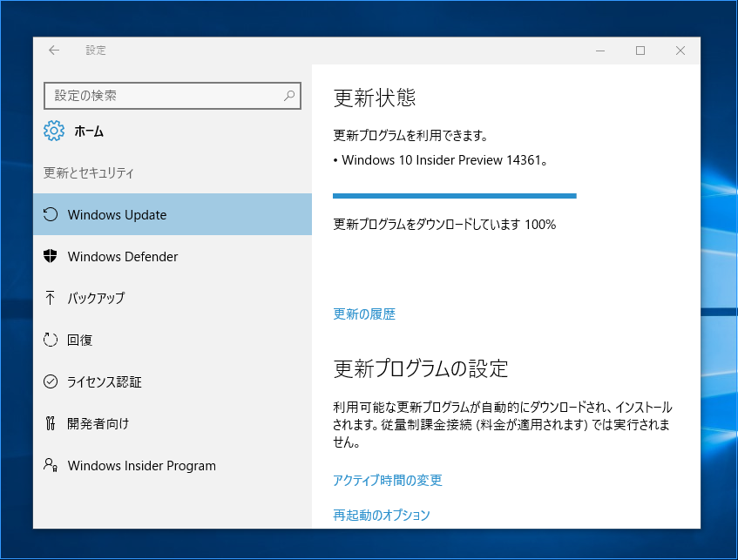Click the 更新プログラムを利用できます text
Viewport: 738px width, 560px height.
tap(410, 136)
